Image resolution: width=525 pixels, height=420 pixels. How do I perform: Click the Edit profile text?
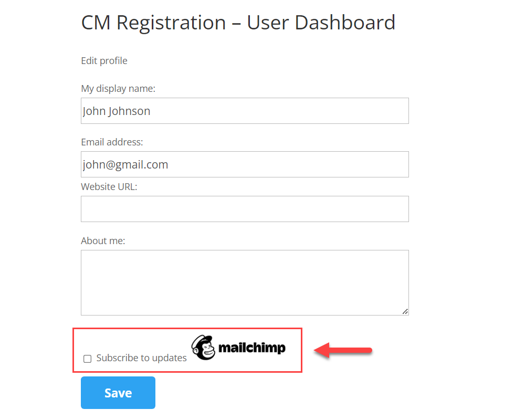pos(104,60)
